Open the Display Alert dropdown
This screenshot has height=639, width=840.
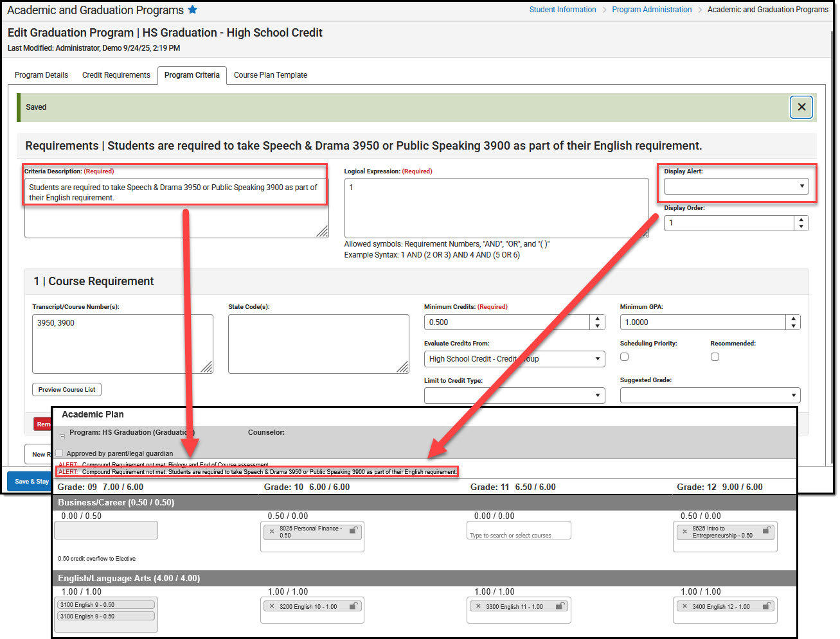(736, 186)
